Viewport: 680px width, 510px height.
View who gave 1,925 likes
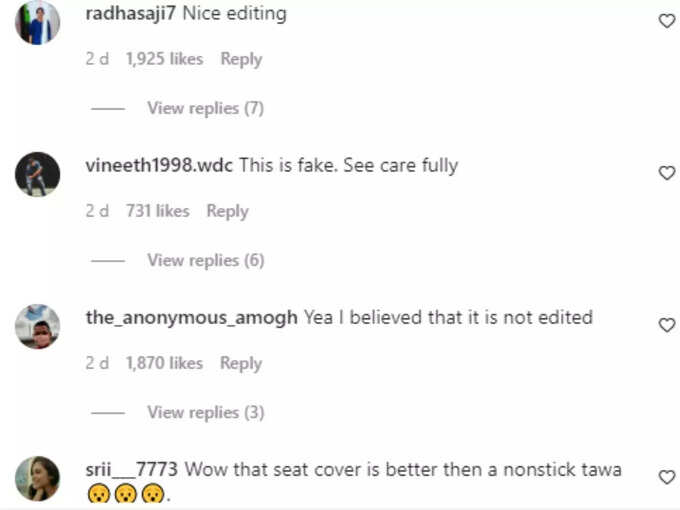(164, 59)
